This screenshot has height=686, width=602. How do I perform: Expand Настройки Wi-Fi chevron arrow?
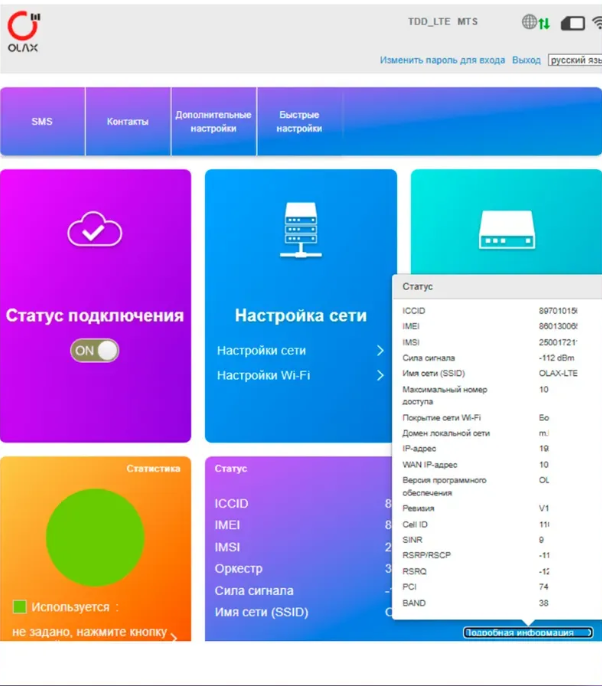tap(380, 376)
